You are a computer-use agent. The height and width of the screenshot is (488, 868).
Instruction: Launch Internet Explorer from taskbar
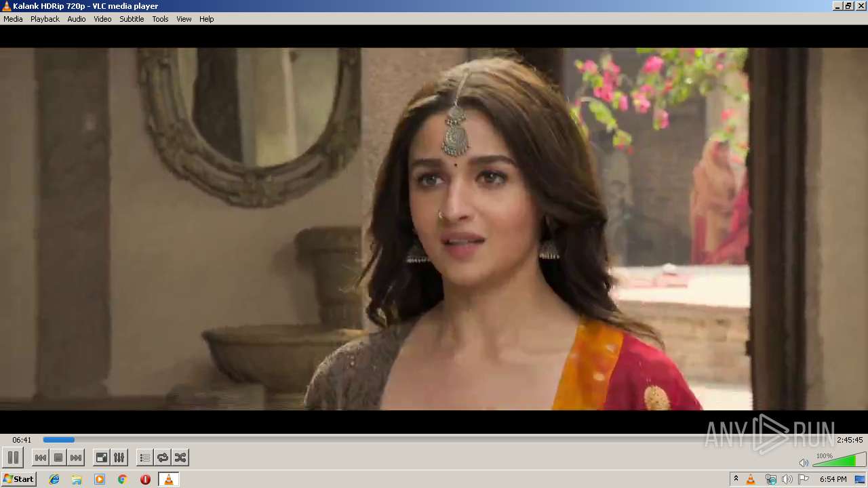(x=54, y=479)
